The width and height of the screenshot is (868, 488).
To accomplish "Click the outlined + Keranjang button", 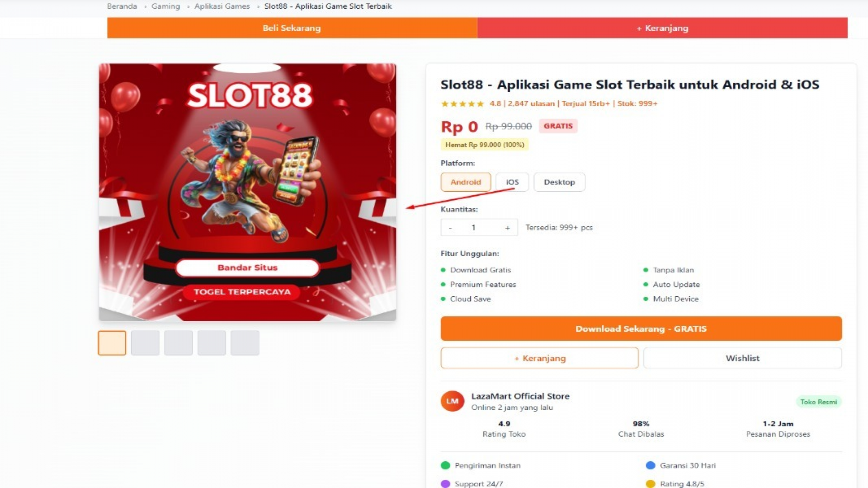I will 539,358.
